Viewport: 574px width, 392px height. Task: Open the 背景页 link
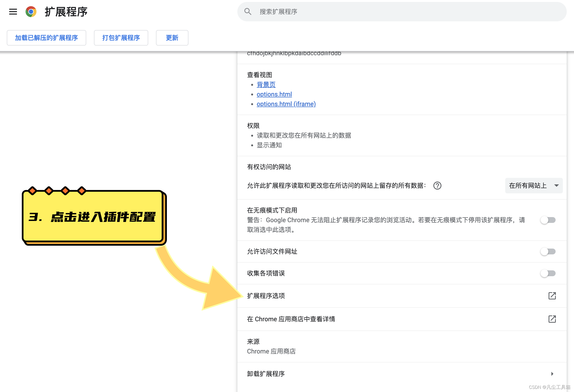tap(266, 85)
